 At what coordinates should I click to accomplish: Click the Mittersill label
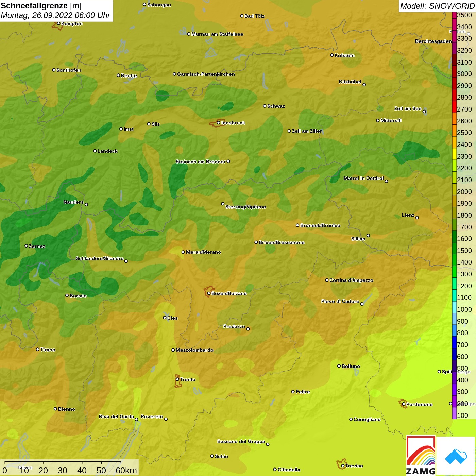click(x=391, y=120)
